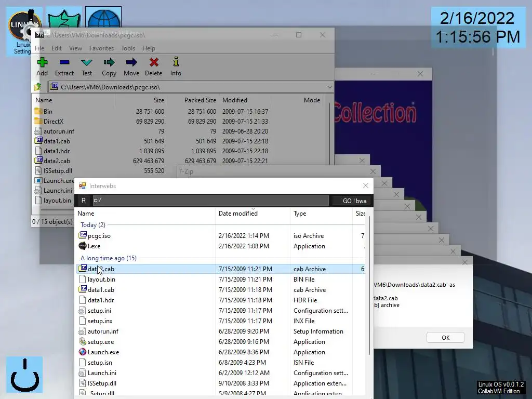Viewport: 532px width, 399px height.
Task: Click the Copy toolbar icon in 7-Zip
Action: (109, 62)
